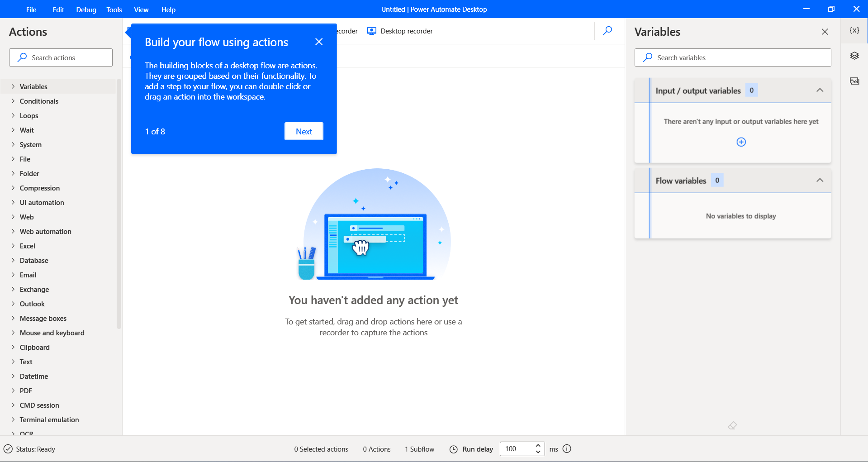Click the Actions list scrollbar
868x462 pixels.
click(x=119, y=204)
